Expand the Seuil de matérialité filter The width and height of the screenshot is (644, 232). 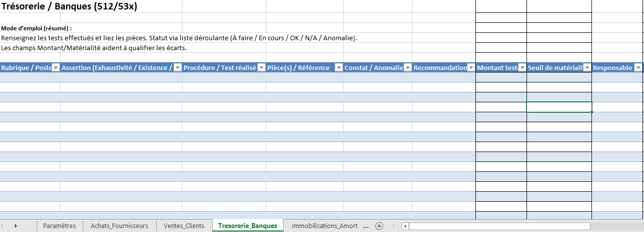click(587, 68)
